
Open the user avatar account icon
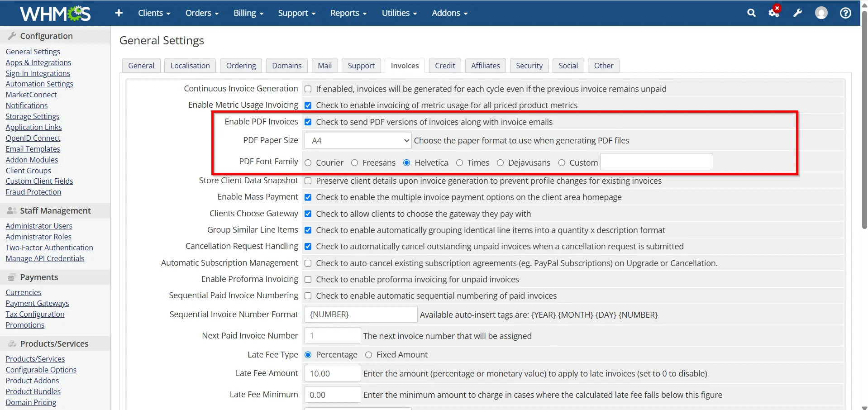click(821, 13)
